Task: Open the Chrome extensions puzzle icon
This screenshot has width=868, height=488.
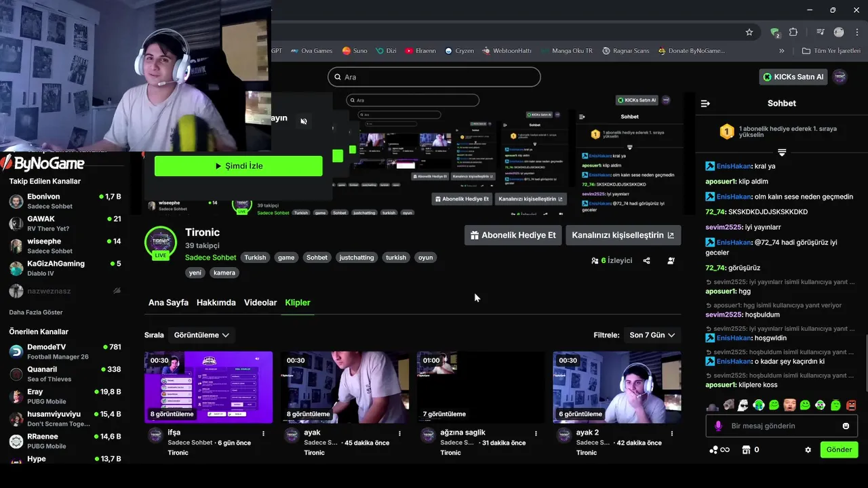Action: tap(793, 32)
